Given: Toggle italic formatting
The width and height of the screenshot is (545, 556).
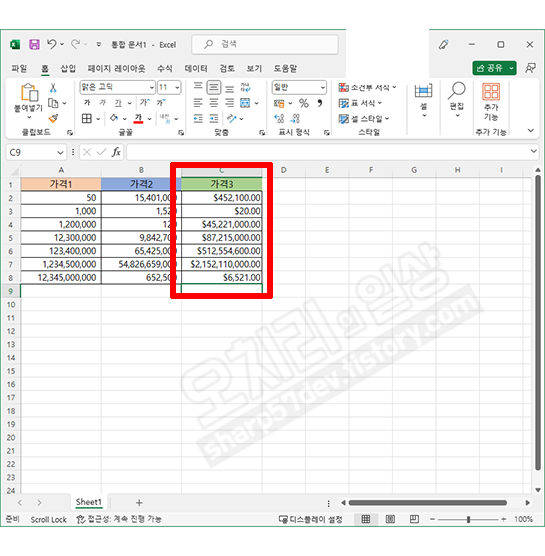Looking at the screenshot, I should tap(102, 103).
